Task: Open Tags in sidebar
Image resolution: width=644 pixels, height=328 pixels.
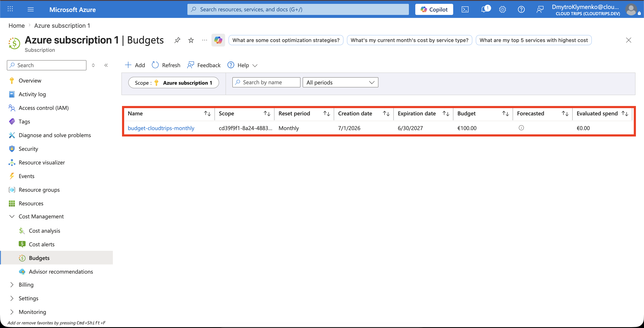Action: point(24,121)
